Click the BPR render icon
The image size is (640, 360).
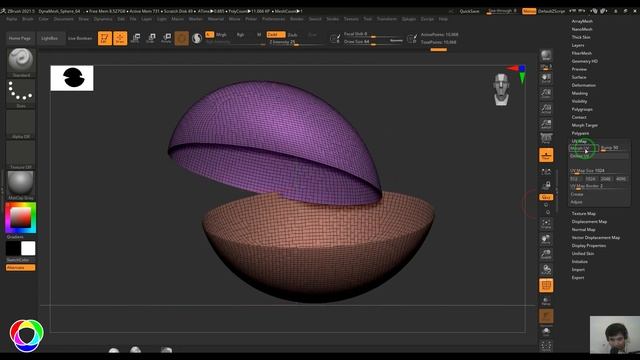point(546,56)
